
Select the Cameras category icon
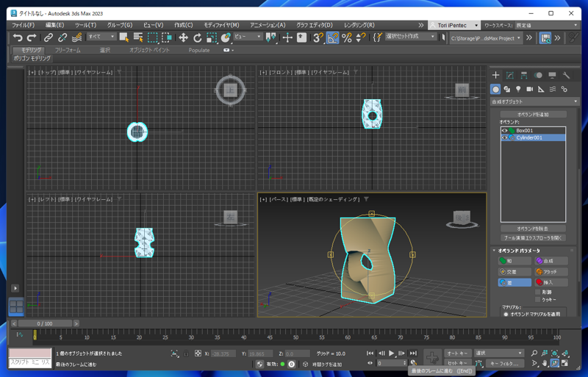coord(529,89)
